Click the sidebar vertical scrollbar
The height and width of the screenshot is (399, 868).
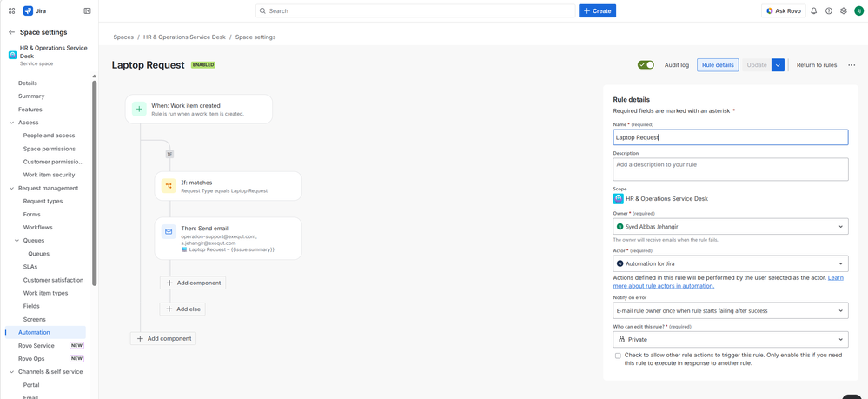pos(94,183)
